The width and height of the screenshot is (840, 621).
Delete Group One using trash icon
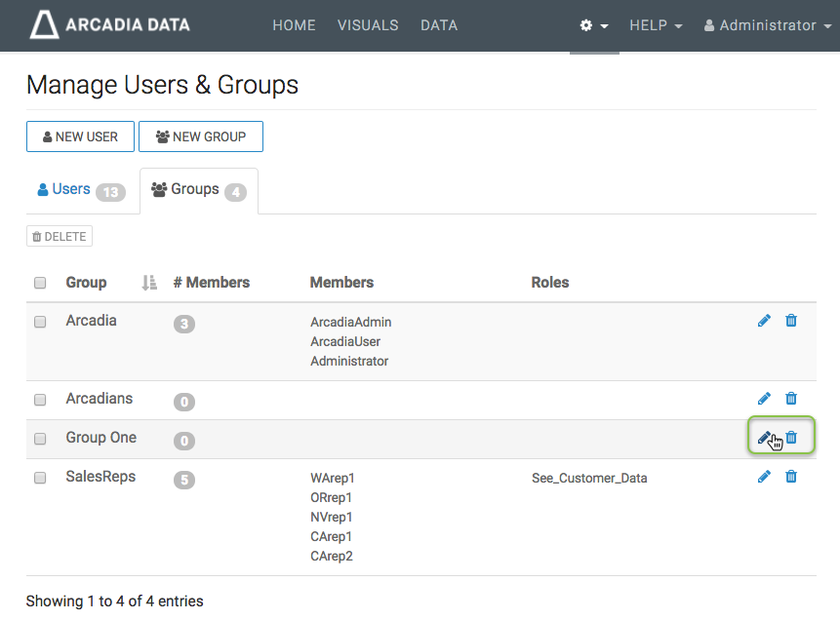pos(791,438)
